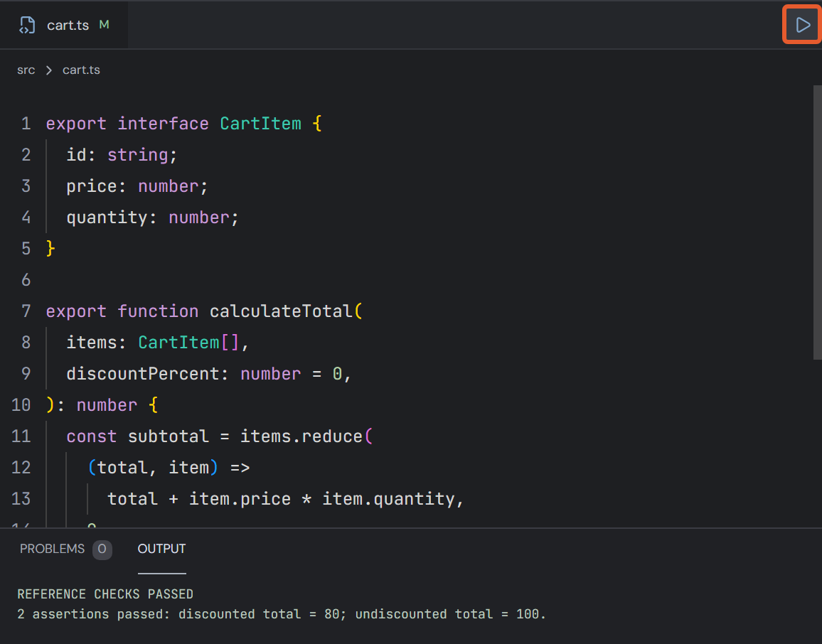This screenshot has width=822, height=644.
Task: Click 'discountPercent' parameter on line 9
Action: (143, 374)
